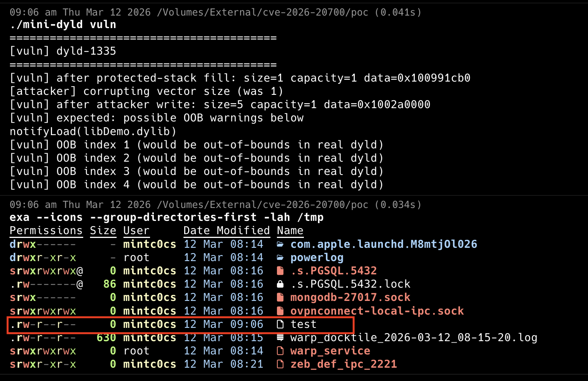Click the Size column header
588x381 pixels.
click(103, 231)
